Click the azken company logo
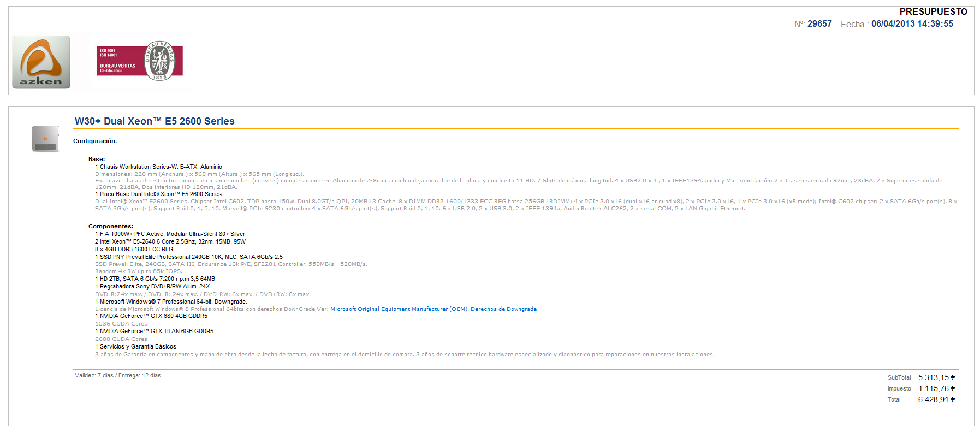Screen dimensions: 980x431 [41, 62]
